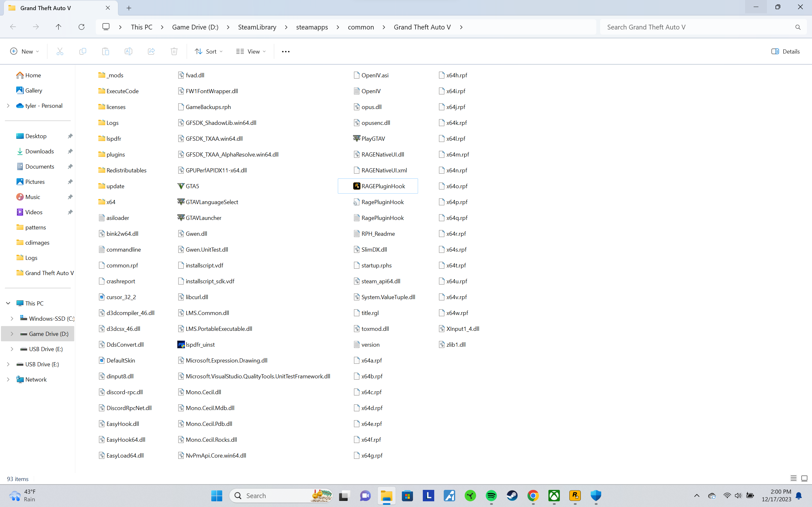Click the Search Grand Theft Auto V field

click(x=698, y=27)
